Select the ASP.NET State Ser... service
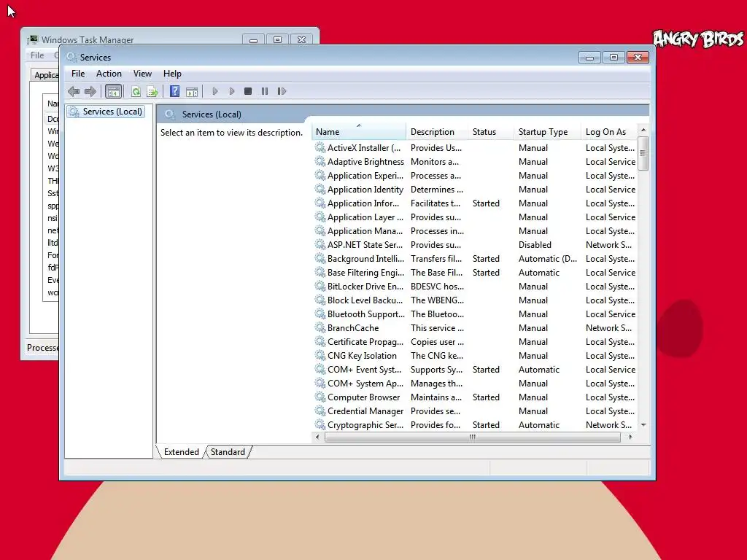 click(x=475, y=245)
